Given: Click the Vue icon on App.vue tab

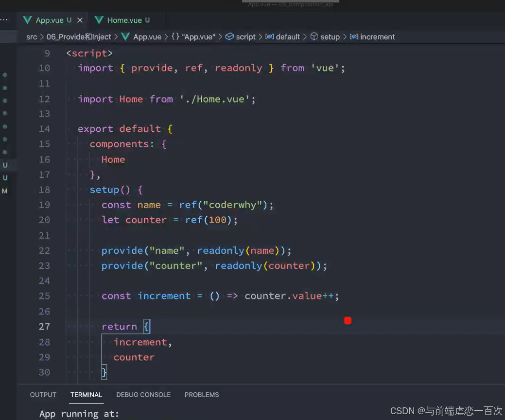Looking at the screenshot, I should (x=27, y=20).
